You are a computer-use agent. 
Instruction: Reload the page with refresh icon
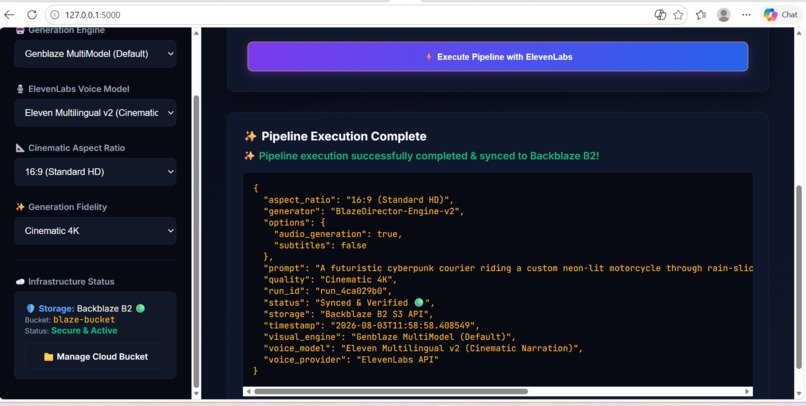point(32,15)
